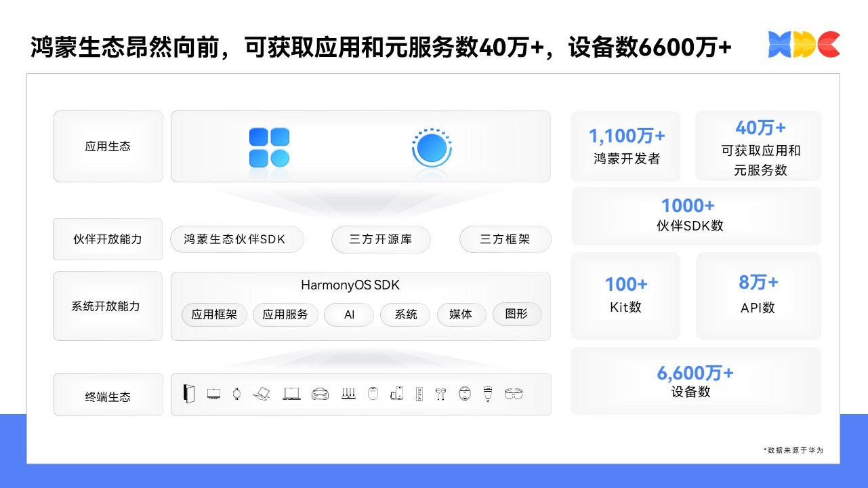Select the laptop device icon
Screen dimensions: 868x488
coord(291,393)
